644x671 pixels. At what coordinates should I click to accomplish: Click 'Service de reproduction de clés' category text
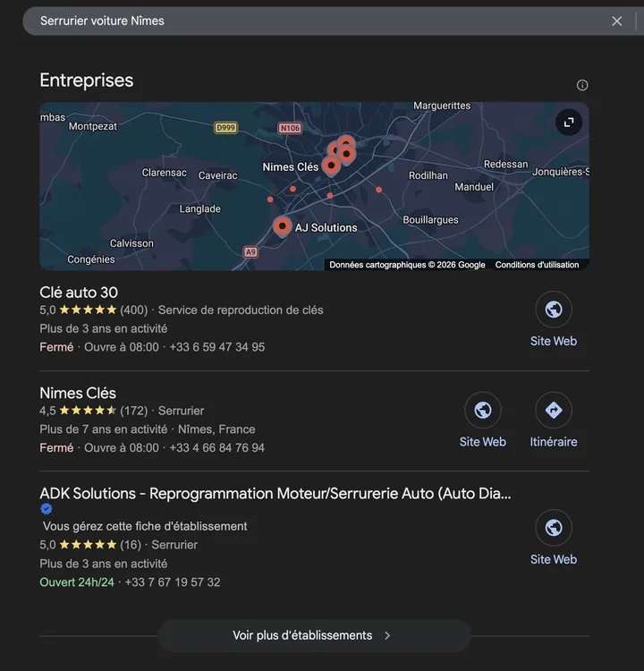(241, 310)
